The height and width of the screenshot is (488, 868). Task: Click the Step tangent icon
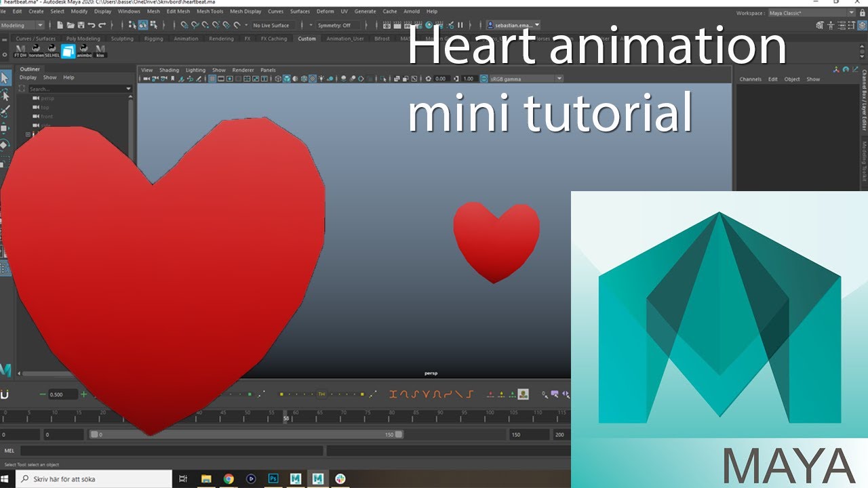(471, 394)
